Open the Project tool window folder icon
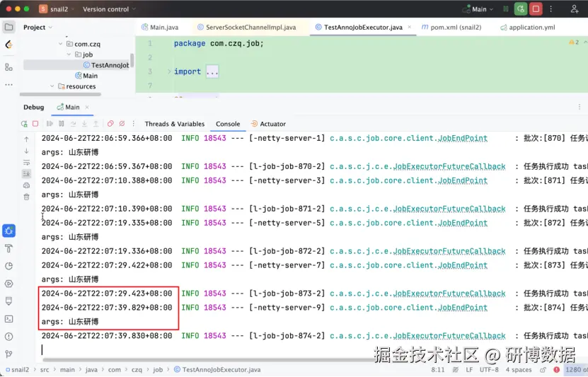This screenshot has width=588, height=377. 8,27
